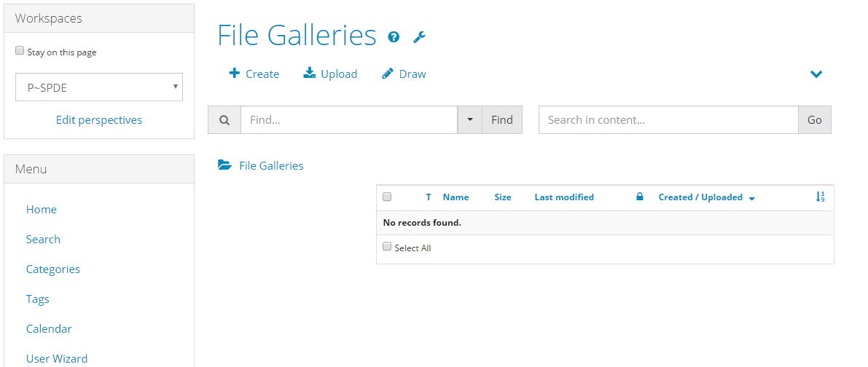The width and height of the screenshot is (868, 367).
Task: Open the P~SPDE workspace dropdown
Action: point(99,87)
